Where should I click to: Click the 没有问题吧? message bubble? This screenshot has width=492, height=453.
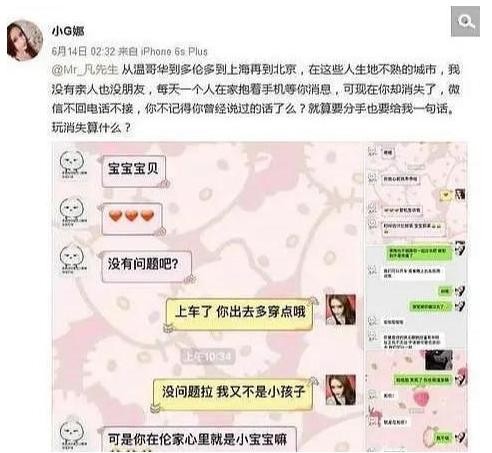146,266
